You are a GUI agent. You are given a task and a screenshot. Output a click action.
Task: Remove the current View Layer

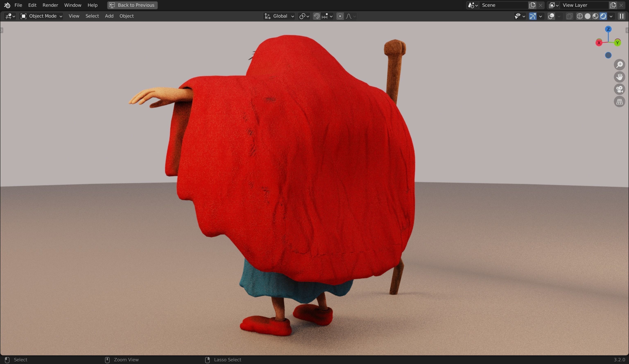tap(621, 5)
